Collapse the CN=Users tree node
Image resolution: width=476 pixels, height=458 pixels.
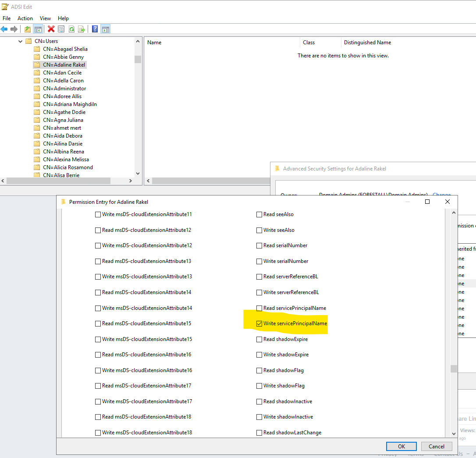click(x=20, y=41)
